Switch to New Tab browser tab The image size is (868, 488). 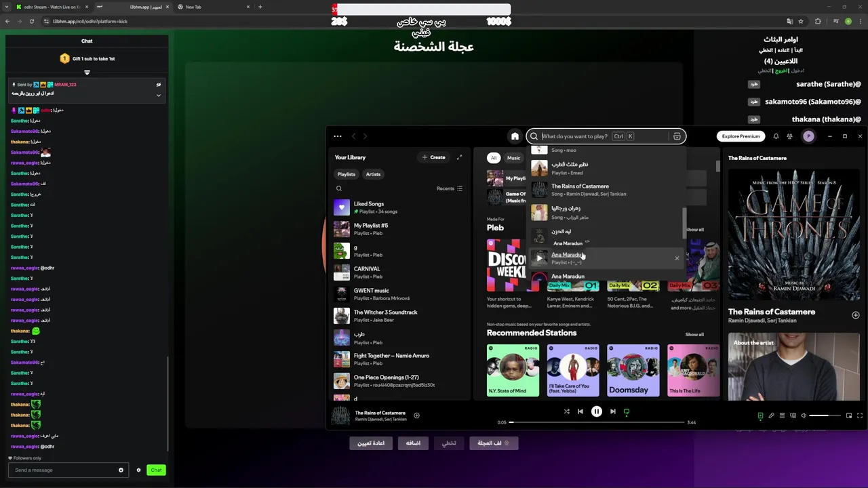click(214, 7)
